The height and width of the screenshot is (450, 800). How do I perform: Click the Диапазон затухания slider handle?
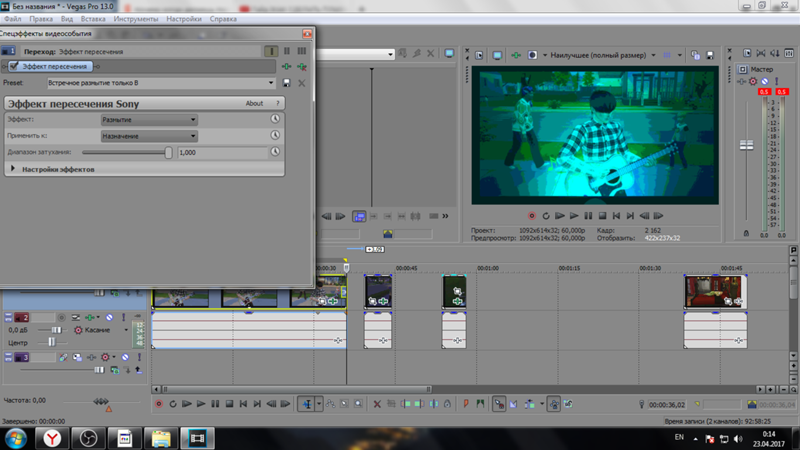pyautogui.click(x=168, y=152)
